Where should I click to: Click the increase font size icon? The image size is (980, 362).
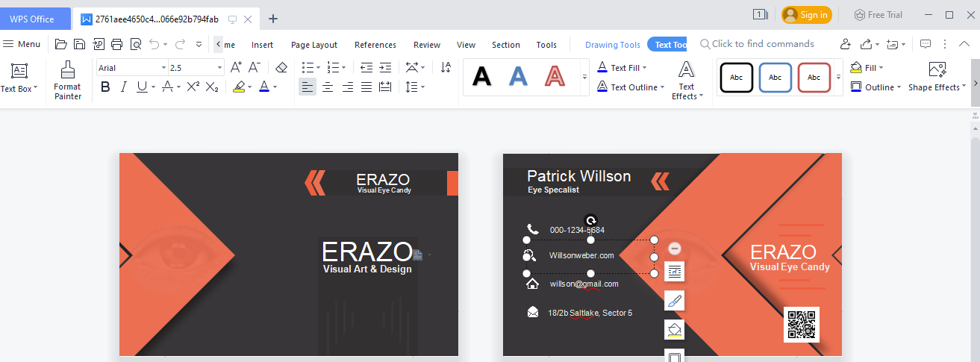tap(236, 68)
